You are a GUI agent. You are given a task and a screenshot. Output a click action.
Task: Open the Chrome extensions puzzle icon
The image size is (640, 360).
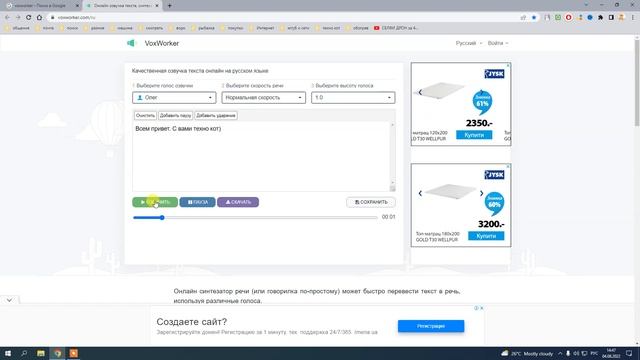pos(600,18)
